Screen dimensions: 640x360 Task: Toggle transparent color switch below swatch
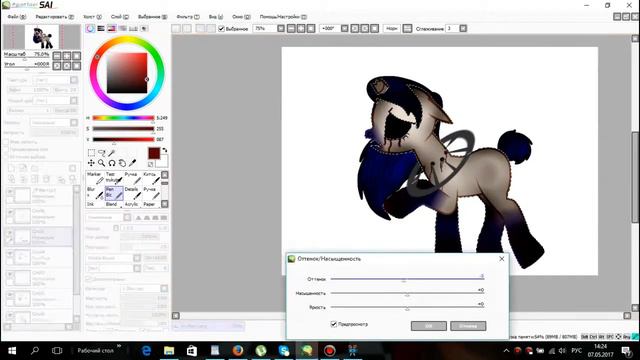pos(151,164)
